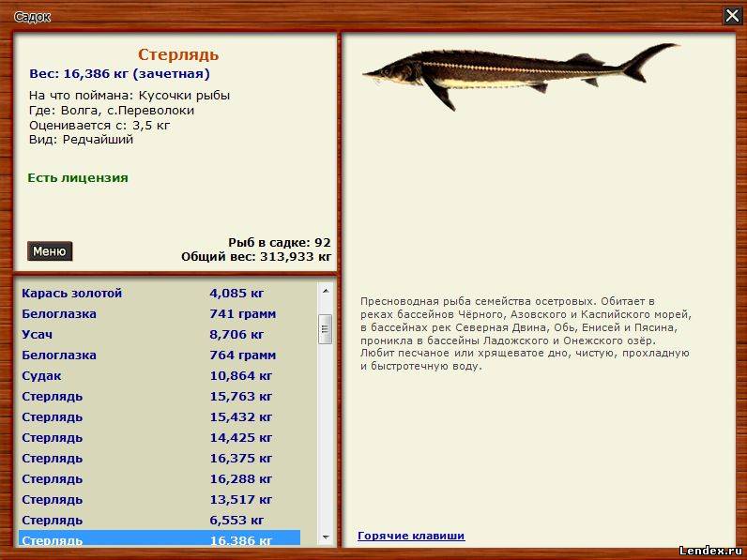Close the Садок window with the X

(732, 15)
